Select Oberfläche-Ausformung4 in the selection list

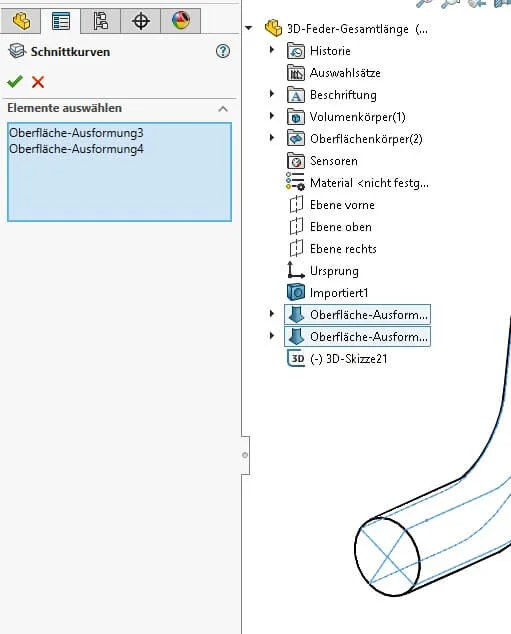76,149
